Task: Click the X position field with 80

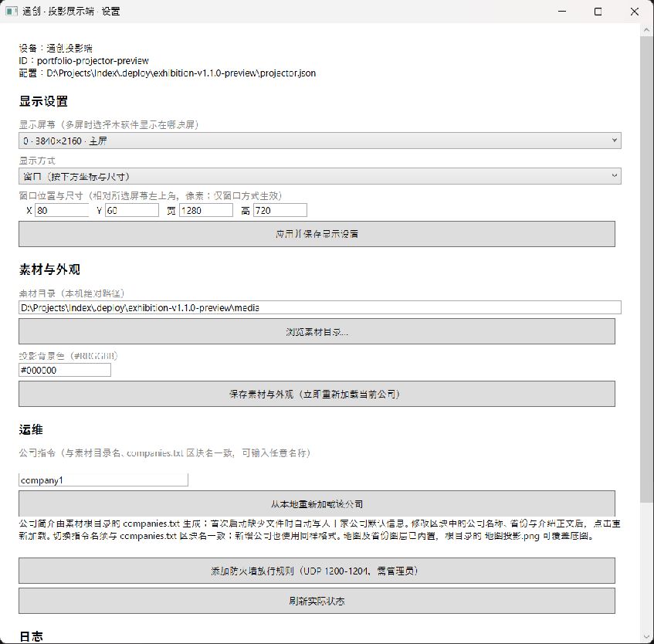Action: click(62, 210)
